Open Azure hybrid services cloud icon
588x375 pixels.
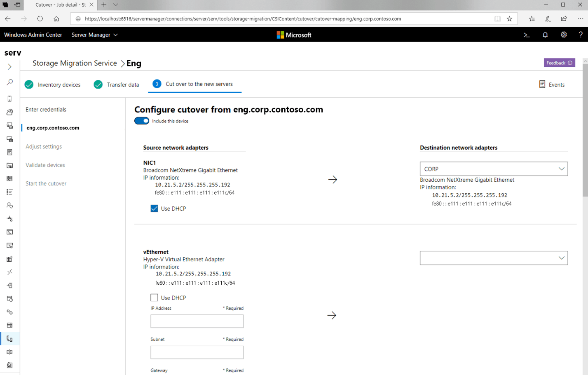tap(9, 112)
